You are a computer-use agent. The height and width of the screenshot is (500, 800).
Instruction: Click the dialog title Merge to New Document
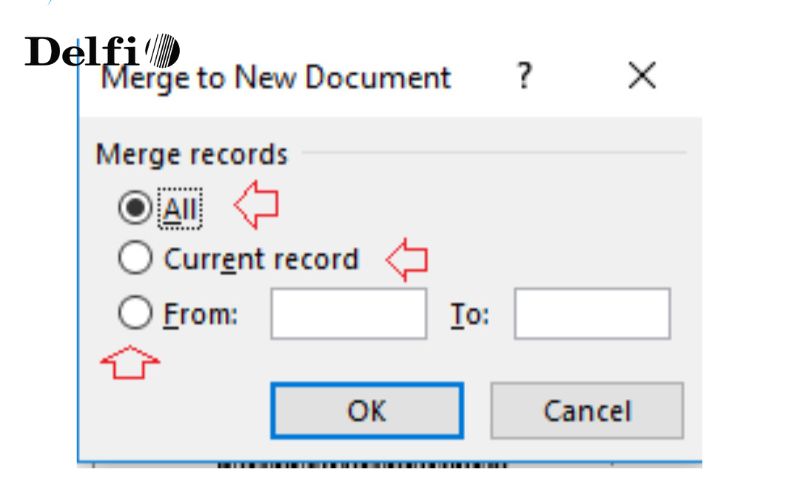(276, 78)
